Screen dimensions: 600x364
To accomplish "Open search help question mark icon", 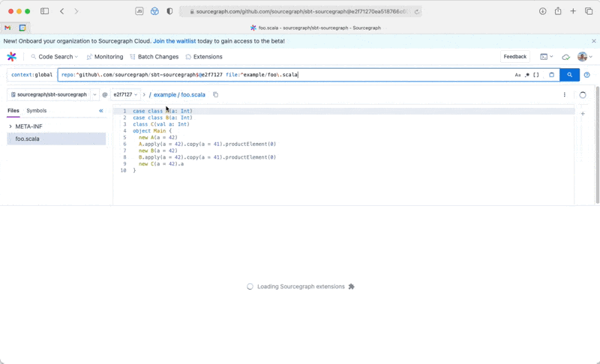I will coord(586,75).
